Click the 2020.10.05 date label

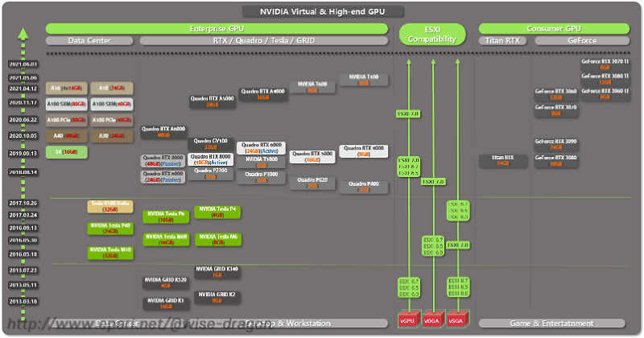point(23,135)
